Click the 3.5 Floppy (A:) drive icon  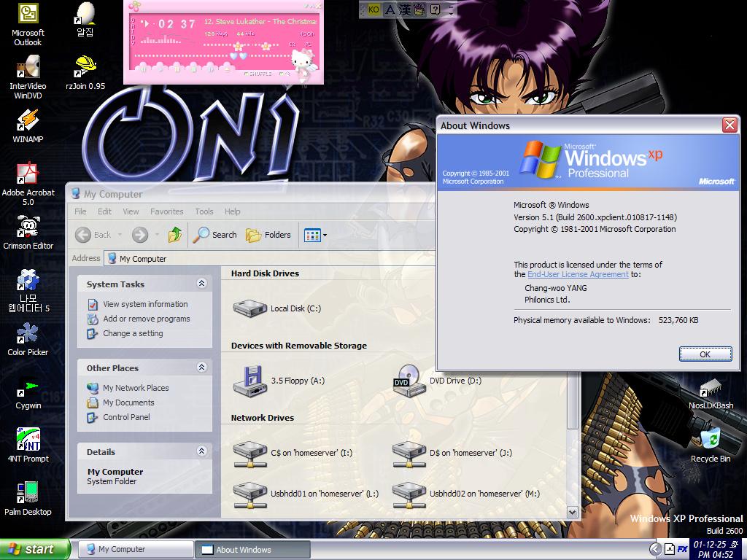click(249, 381)
